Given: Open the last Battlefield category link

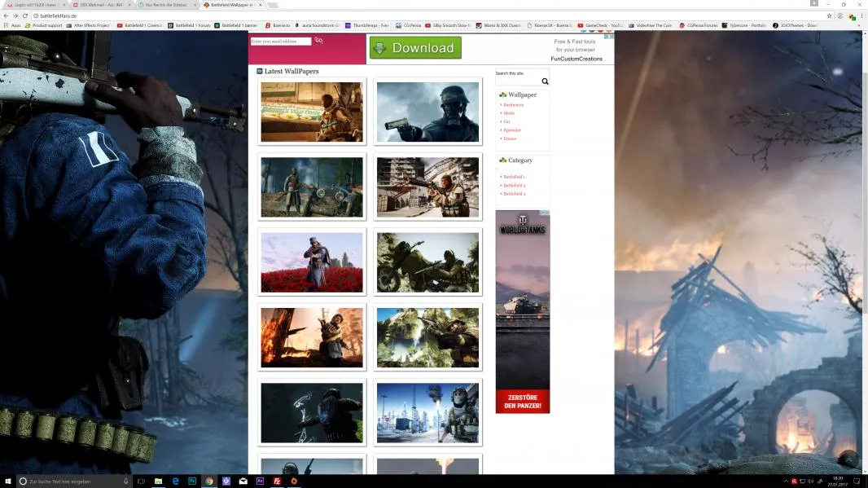Looking at the screenshot, I should click(515, 194).
